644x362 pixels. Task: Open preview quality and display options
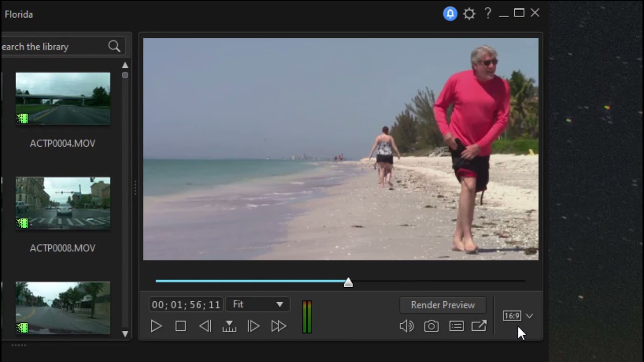[456, 326]
